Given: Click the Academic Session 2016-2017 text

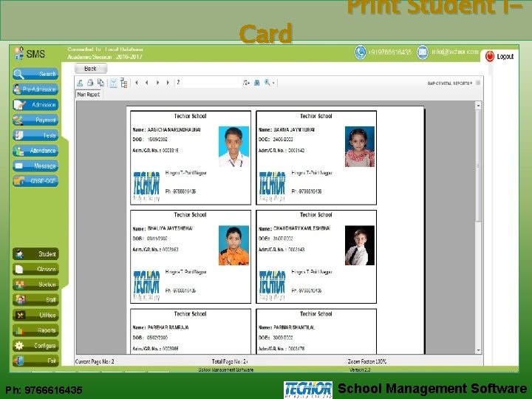Looking at the screenshot, I should [105, 57].
